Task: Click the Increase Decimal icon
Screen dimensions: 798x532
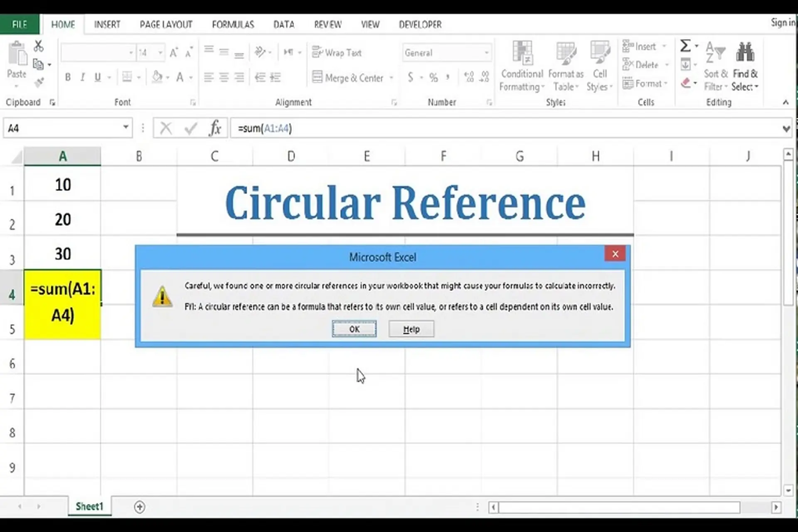Action: 469,77
